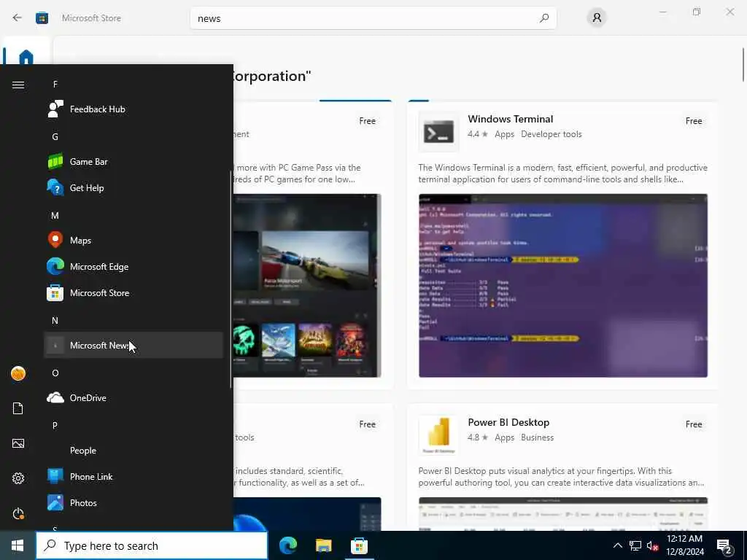This screenshot has height=560, width=747.
Task: Click Free button on the partially hidden top-left card
Action: (x=368, y=121)
